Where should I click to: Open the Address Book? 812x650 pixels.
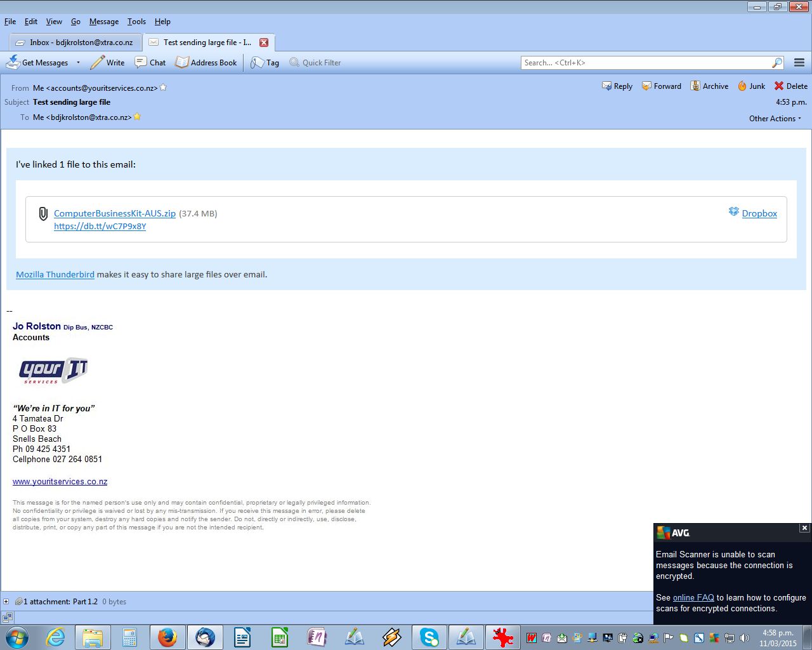pos(206,63)
